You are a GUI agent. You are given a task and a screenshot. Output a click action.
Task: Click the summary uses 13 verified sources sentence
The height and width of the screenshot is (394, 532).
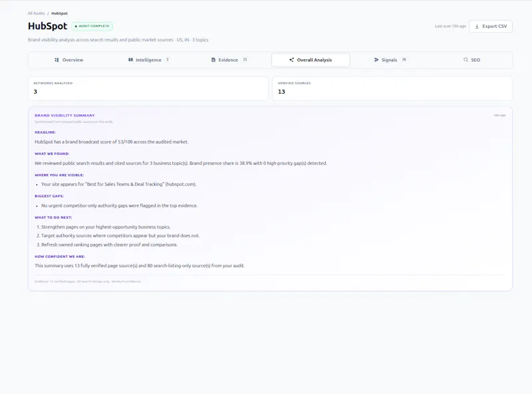pyautogui.click(x=140, y=266)
